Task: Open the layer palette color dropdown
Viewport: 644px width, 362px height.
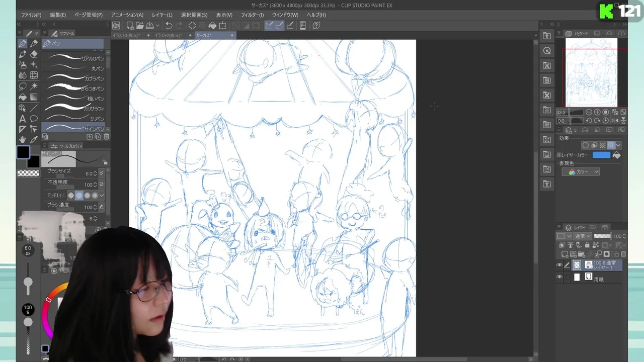Action: click(564, 236)
